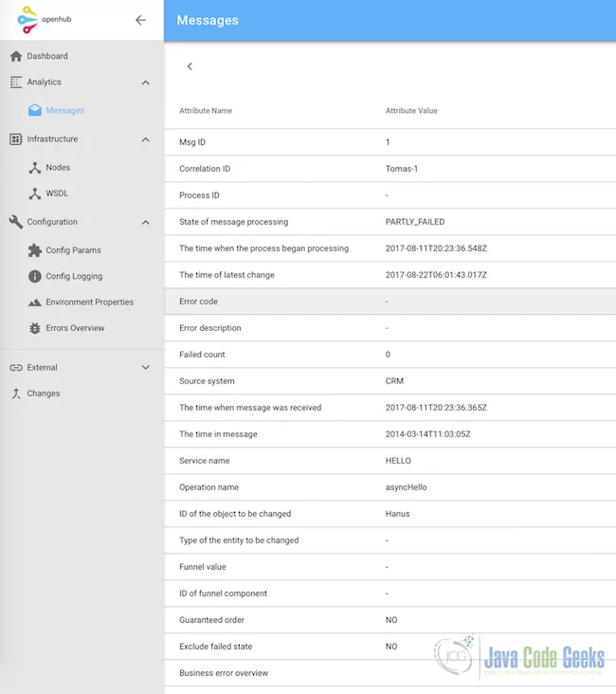Click the Messages page title
The image size is (616, 694).
point(208,20)
